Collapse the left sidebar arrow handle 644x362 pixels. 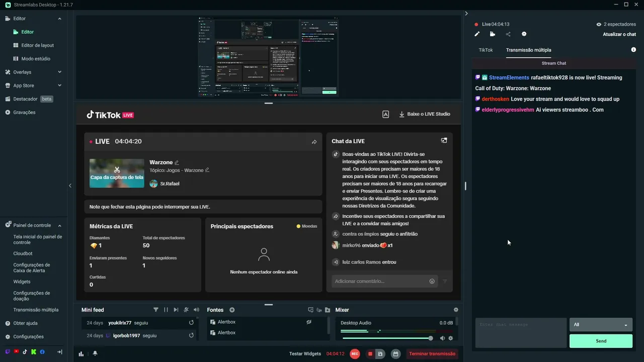(70, 186)
